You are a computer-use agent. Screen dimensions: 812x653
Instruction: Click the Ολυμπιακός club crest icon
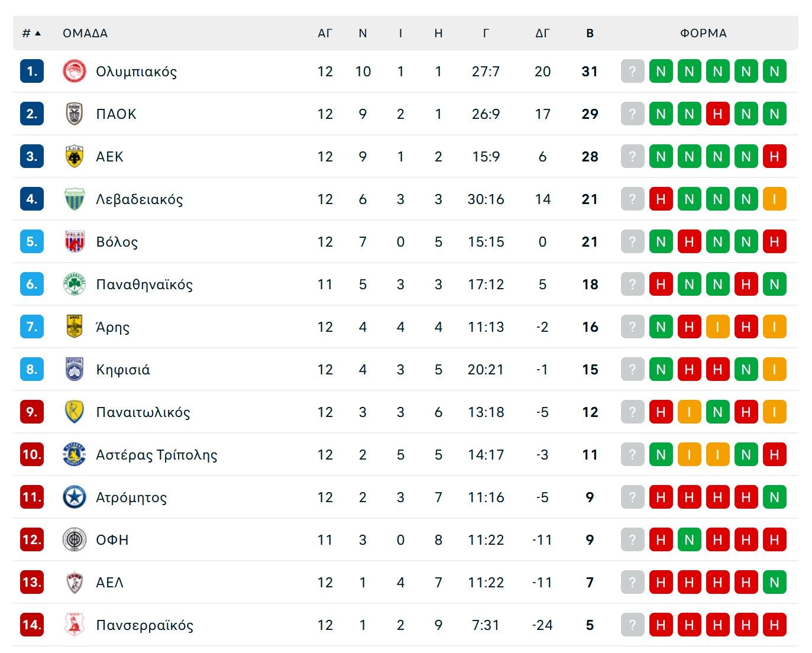[x=74, y=72]
